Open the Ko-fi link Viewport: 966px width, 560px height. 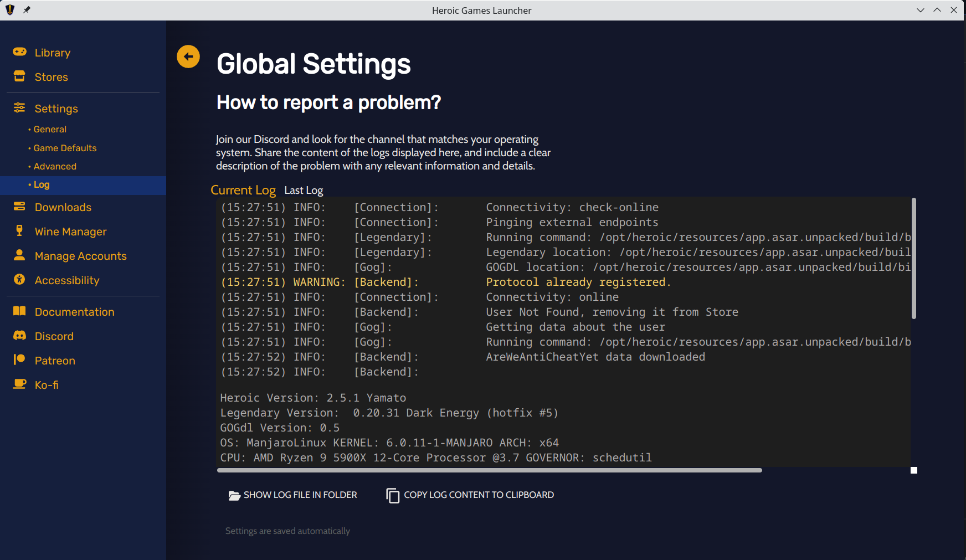[47, 385]
